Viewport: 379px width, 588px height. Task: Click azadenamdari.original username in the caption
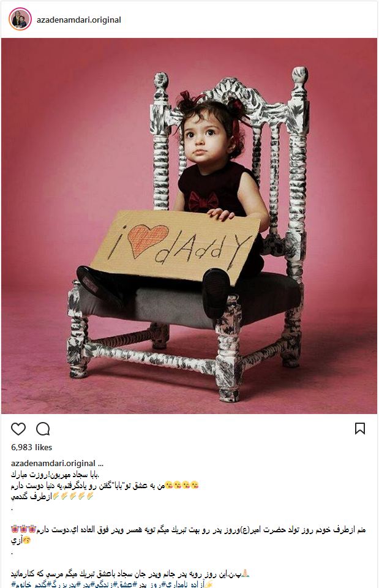[53, 463]
